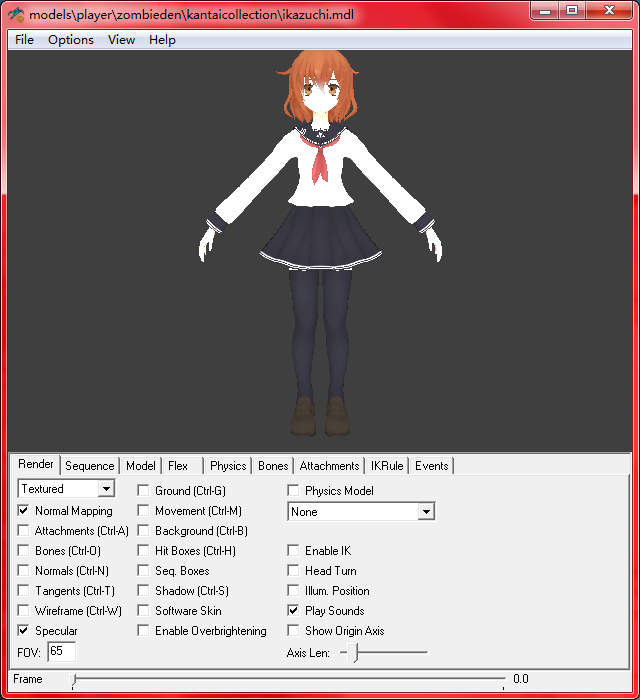Enable the Shadow (Ctrl-S) checkbox
Screen dimensions: 640x700
coord(143,590)
